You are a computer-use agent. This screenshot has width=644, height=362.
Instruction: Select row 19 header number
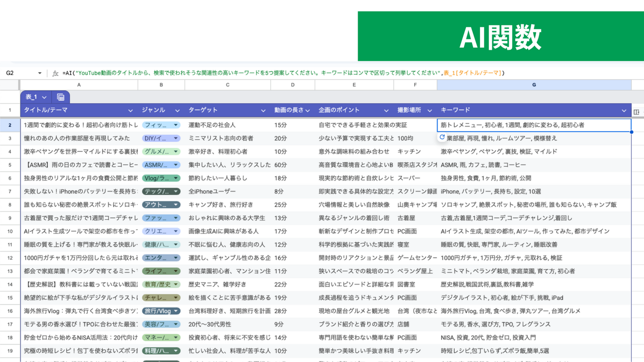[10, 351]
